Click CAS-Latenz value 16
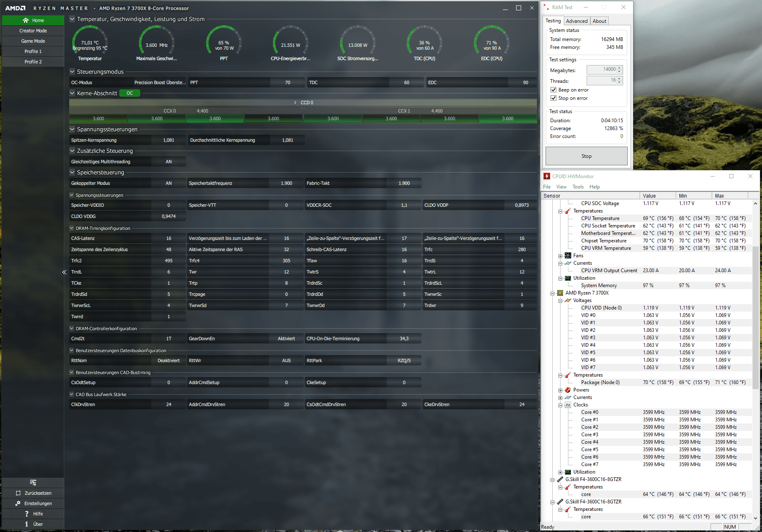762x532 pixels. 169,238
